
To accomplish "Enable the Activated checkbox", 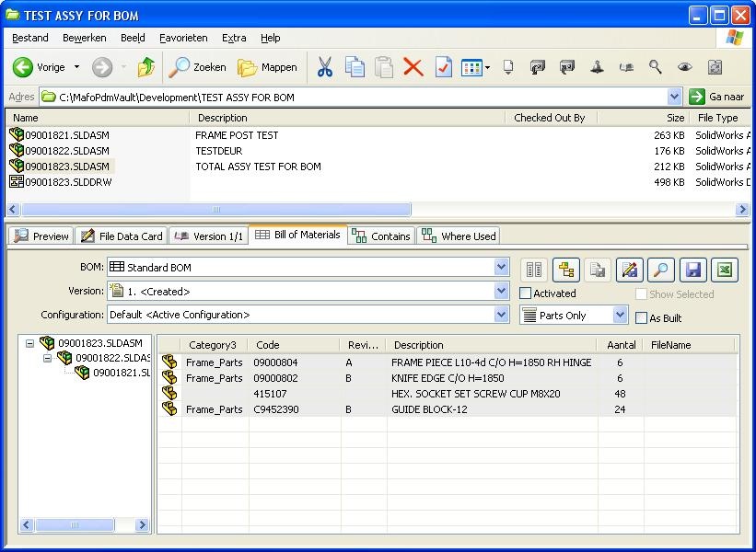I will coord(526,293).
